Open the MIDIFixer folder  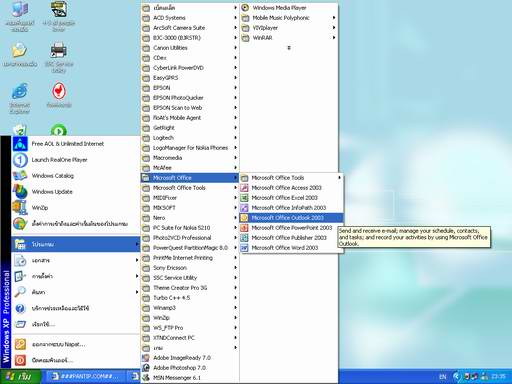coord(189,198)
